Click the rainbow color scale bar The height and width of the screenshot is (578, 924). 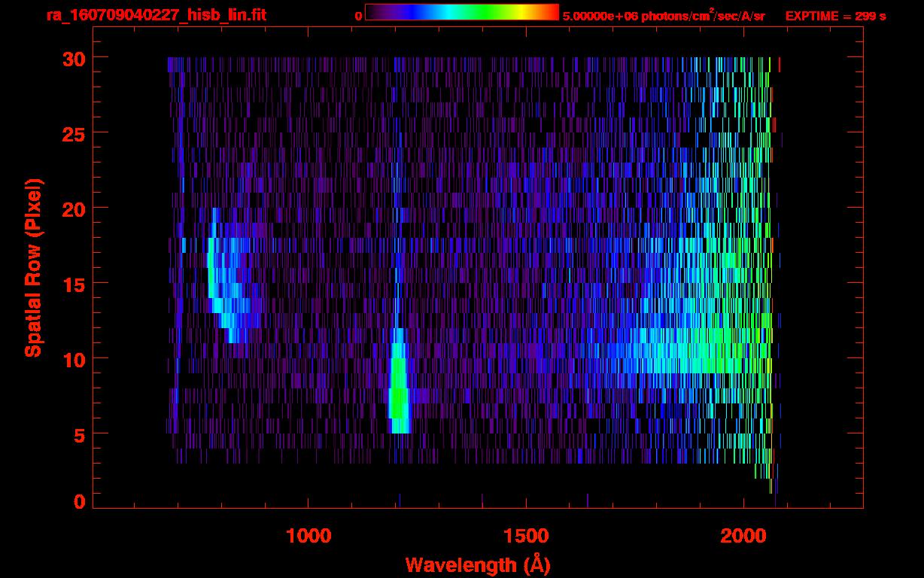point(462,12)
